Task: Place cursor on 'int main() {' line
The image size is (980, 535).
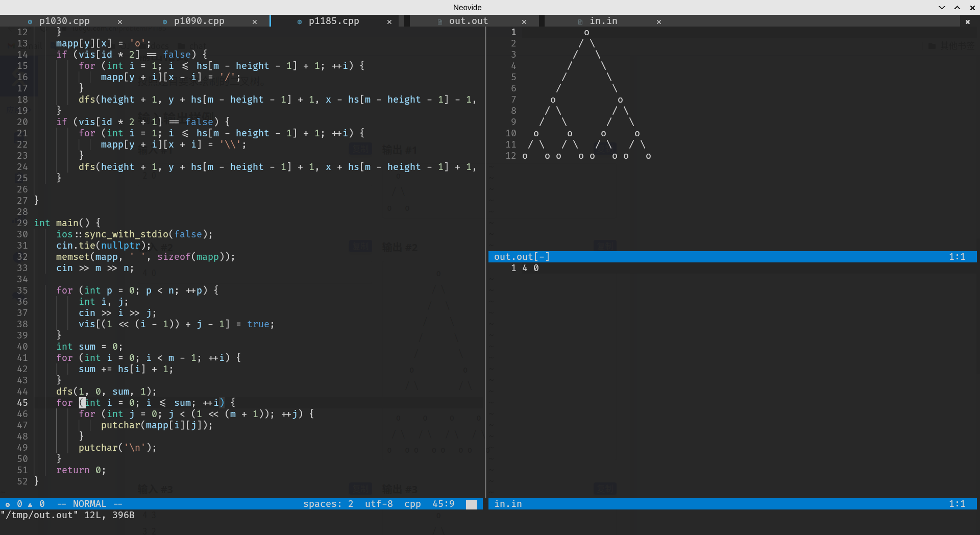Action: click(x=67, y=223)
